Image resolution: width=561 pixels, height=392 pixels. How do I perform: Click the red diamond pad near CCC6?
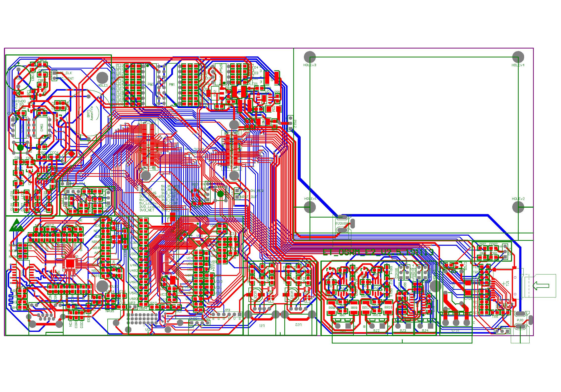point(72,154)
